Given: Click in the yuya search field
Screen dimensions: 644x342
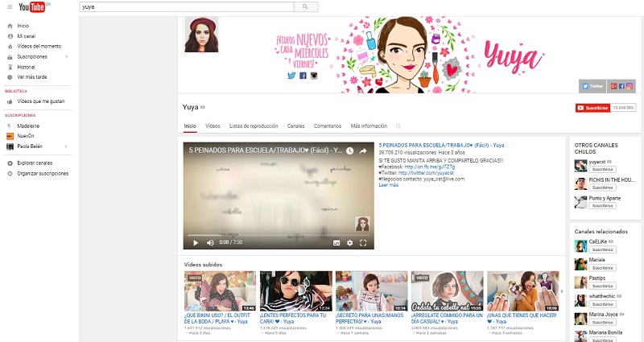Looking at the screenshot, I should (185, 6).
